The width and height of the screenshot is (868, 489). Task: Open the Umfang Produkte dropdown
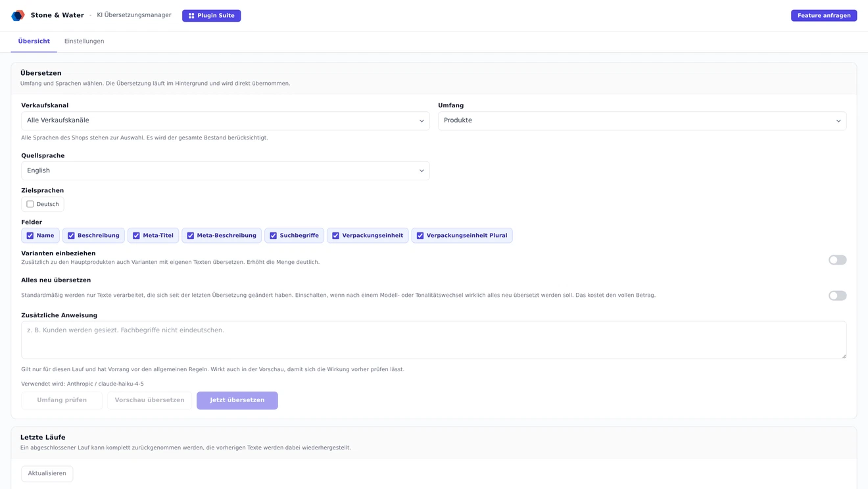642,120
